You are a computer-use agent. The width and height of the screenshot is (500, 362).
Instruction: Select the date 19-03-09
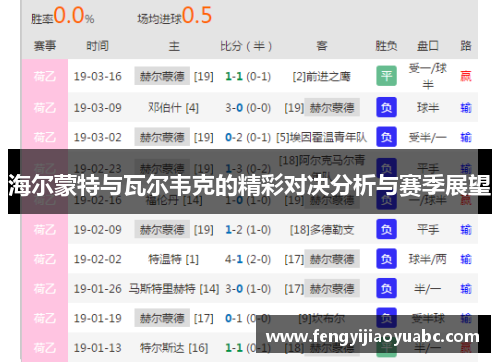(x=98, y=108)
